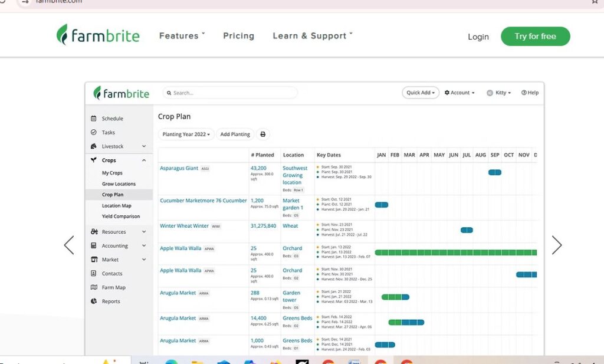Viewport: 604px width, 364px height.
Task: Click the Help question mark icon
Action: pos(524,93)
